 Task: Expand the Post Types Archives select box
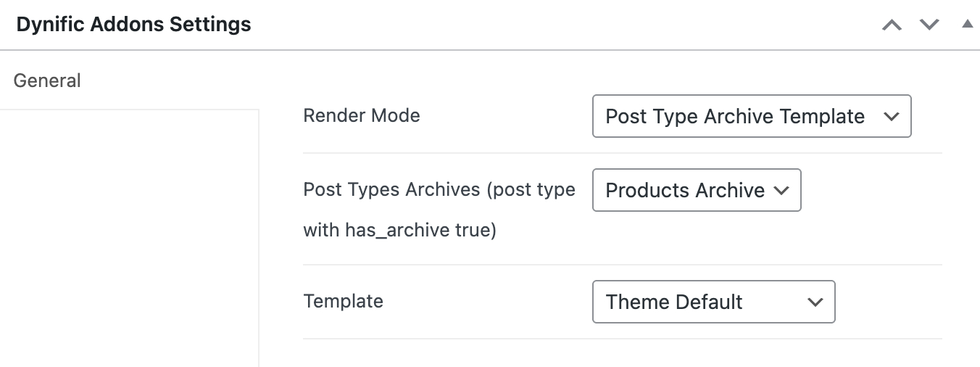point(696,191)
